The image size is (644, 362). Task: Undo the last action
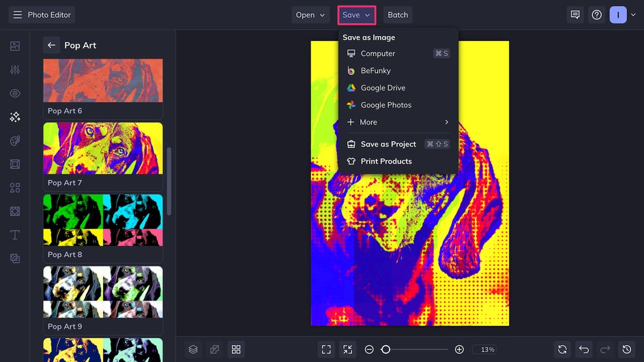point(584,349)
